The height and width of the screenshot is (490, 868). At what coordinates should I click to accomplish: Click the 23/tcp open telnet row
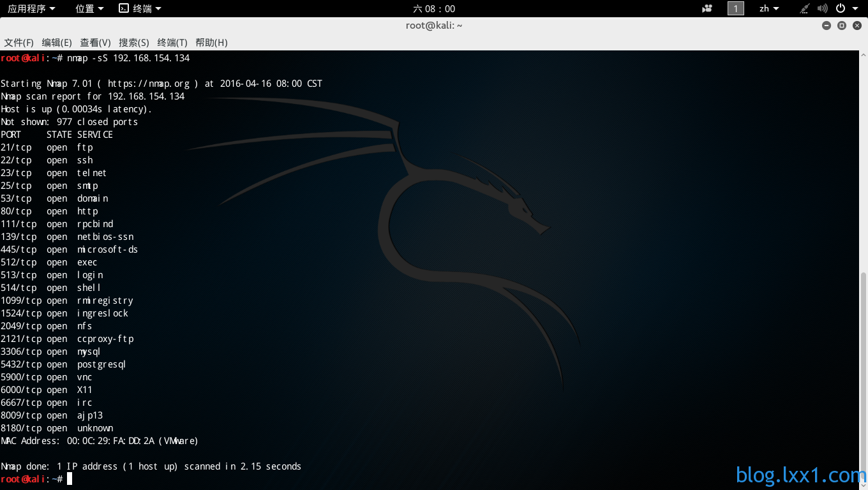54,173
